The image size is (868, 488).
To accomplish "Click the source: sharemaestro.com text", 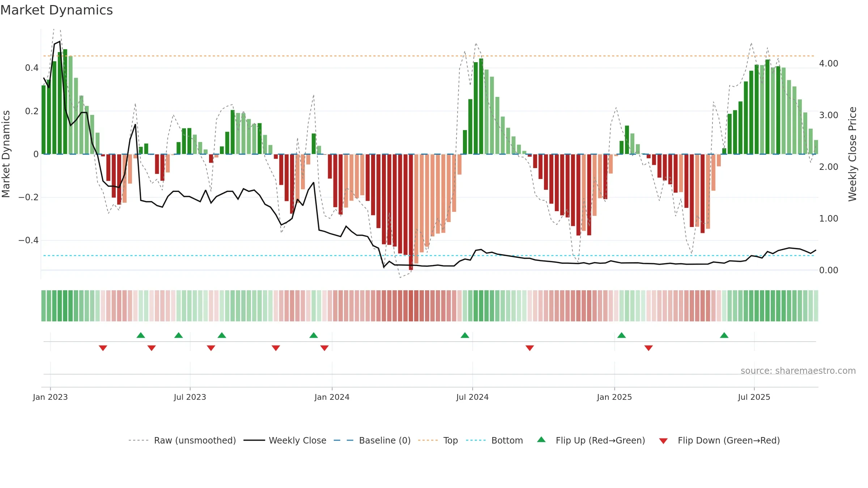I will tap(798, 371).
